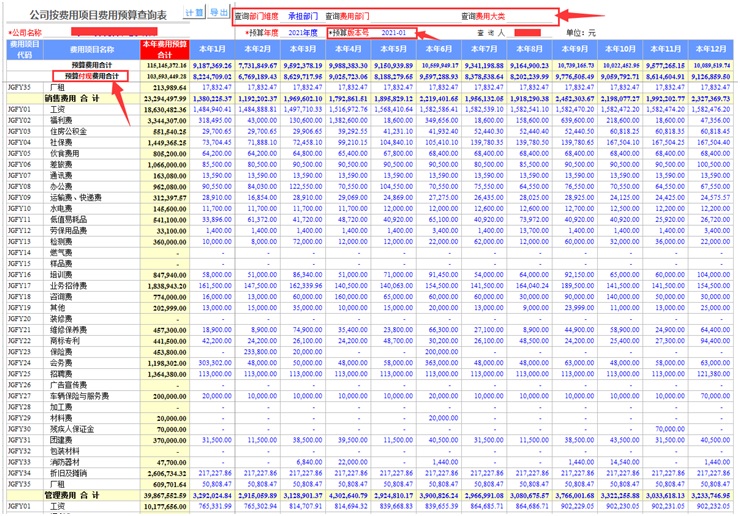The height and width of the screenshot is (516, 740).
Task: Click the 23,294,497.99 sales total cell
Action: 166,99
